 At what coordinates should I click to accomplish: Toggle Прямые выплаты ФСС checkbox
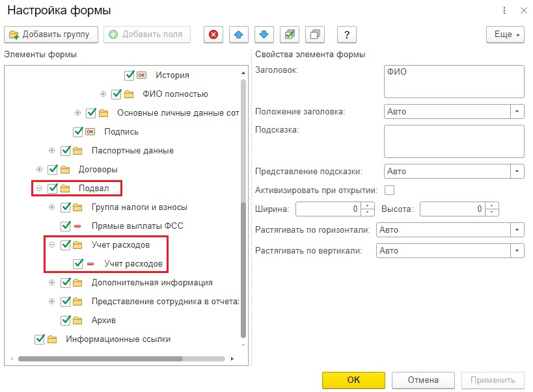pyautogui.click(x=66, y=226)
